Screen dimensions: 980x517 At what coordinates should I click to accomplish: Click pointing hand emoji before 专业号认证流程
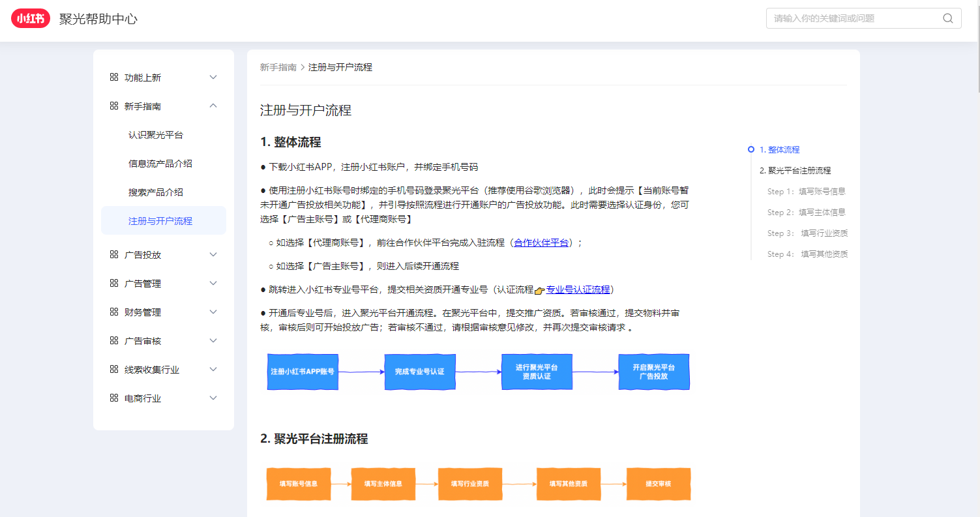[x=539, y=290]
